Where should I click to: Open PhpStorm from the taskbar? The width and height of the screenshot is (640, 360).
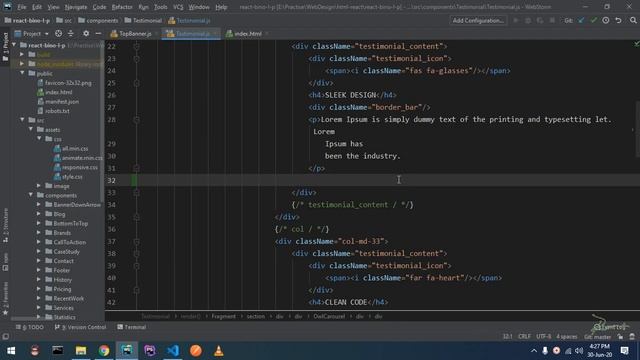coord(150,351)
